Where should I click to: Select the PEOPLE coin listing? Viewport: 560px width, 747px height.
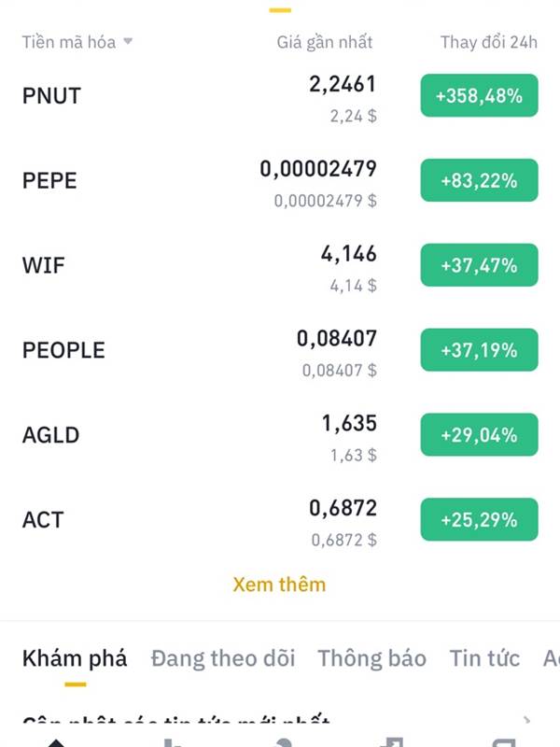[280, 350]
